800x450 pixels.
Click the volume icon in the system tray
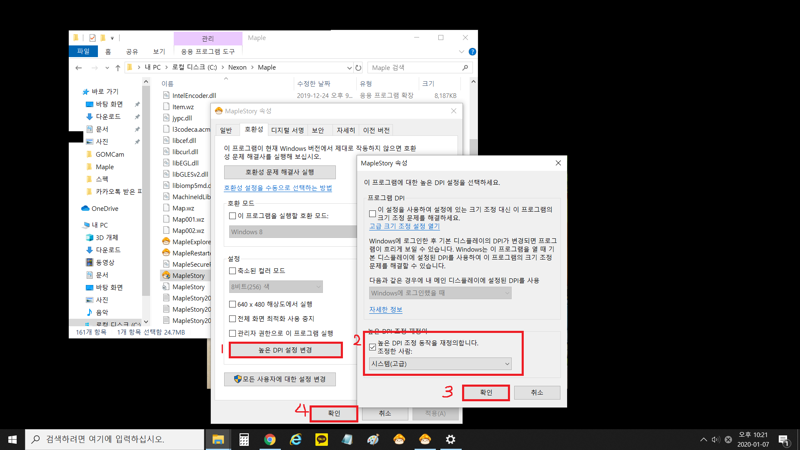point(715,439)
